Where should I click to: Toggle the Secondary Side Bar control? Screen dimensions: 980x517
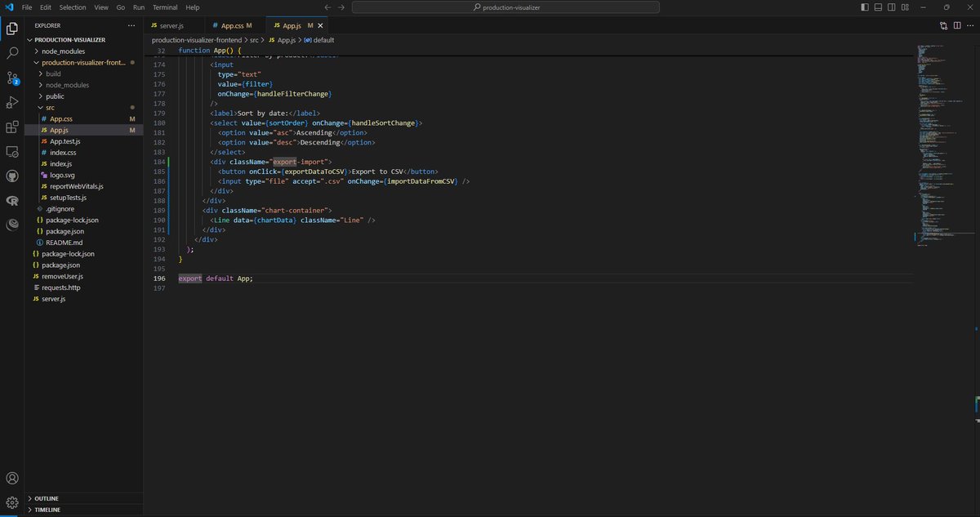(x=891, y=7)
